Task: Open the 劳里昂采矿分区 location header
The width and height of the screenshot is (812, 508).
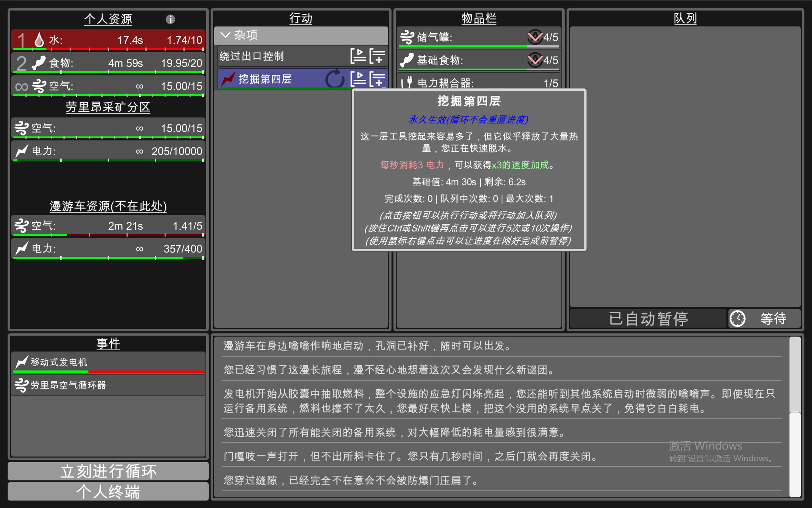Action: coord(108,107)
